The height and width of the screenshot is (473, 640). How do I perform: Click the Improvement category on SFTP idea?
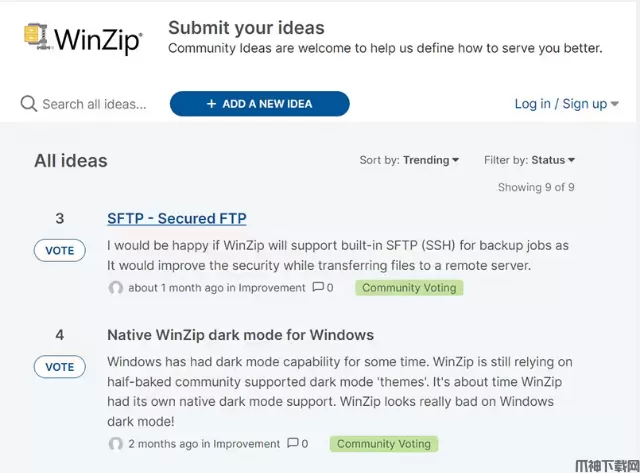point(272,288)
